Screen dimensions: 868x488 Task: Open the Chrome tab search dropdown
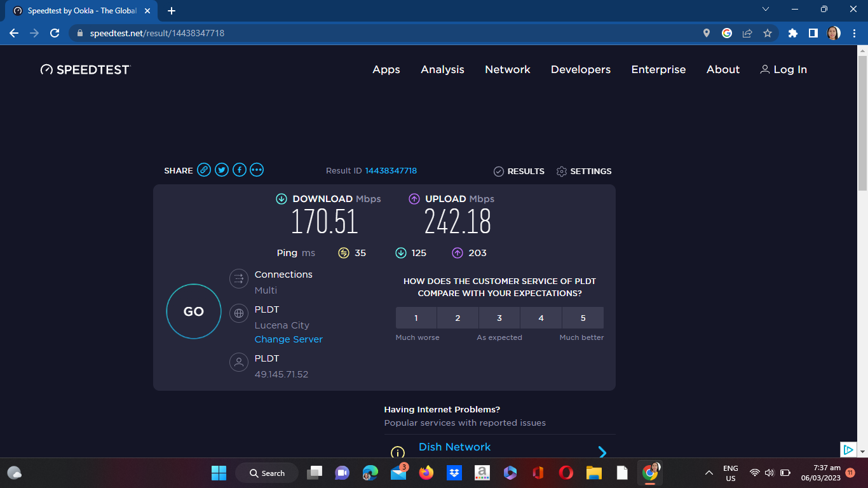click(765, 10)
